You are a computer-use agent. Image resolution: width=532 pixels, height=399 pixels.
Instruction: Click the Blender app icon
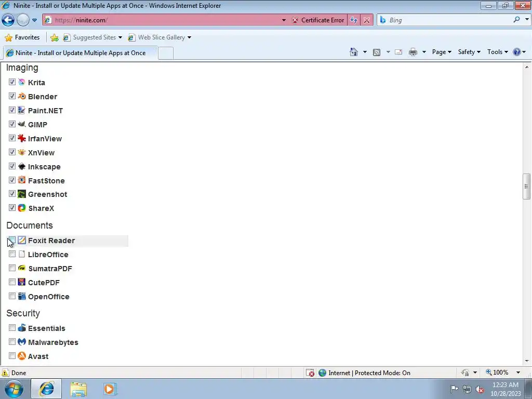click(22, 96)
